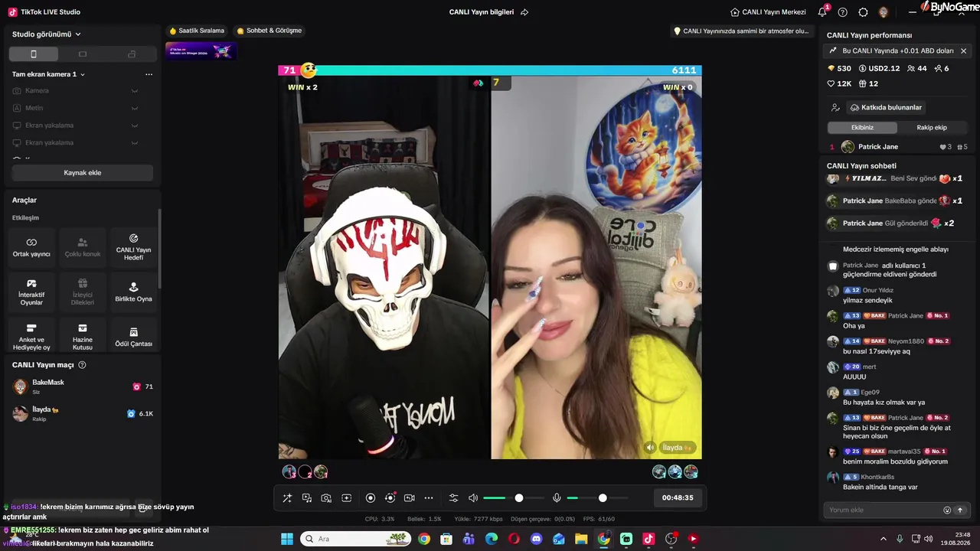Image resolution: width=980 pixels, height=551 pixels.
Task: Open Opera browser from the taskbar
Action: pos(514,539)
